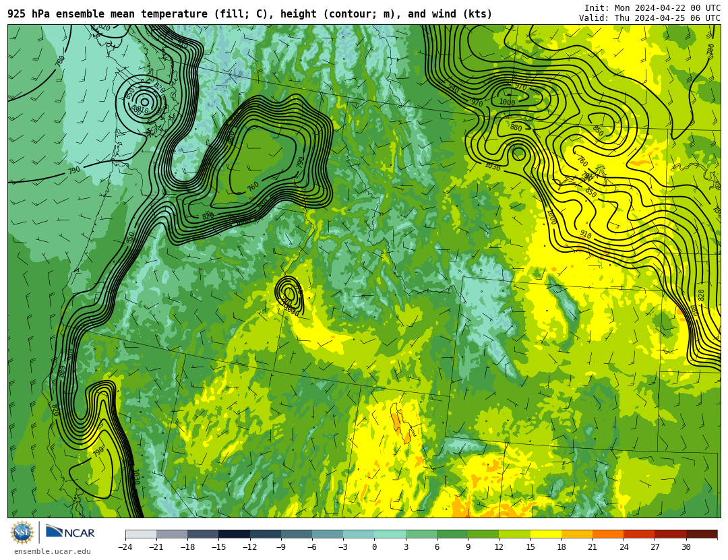
Task: Pick the yellow swatch between 15 and 18
Action: pyautogui.click(x=545, y=534)
